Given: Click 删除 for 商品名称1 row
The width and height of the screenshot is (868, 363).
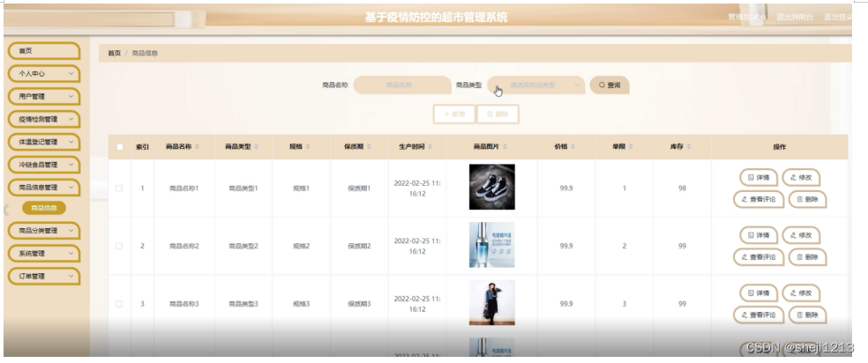Looking at the screenshot, I should pyautogui.click(x=808, y=199).
